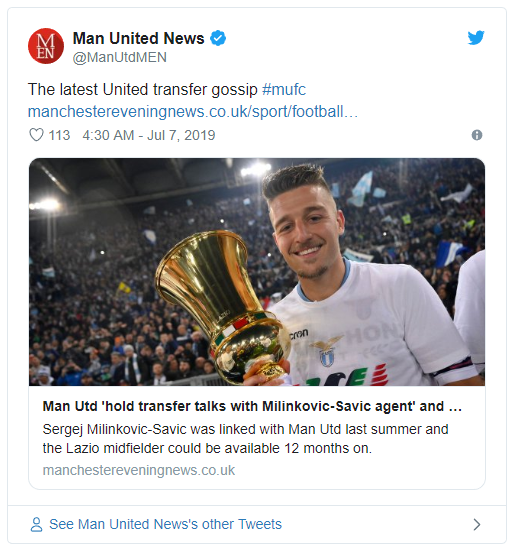Click the manchestereveningnews.co.uk domain in the card footer
Viewport: 511px width, 553px height.
tap(139, 470)
